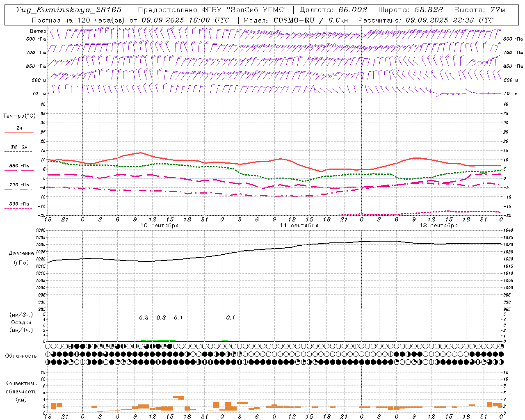Click the 0.2 precipitation value
Image resolution: width=525 pixels, height=420 pixels.
tap(144, 318)
